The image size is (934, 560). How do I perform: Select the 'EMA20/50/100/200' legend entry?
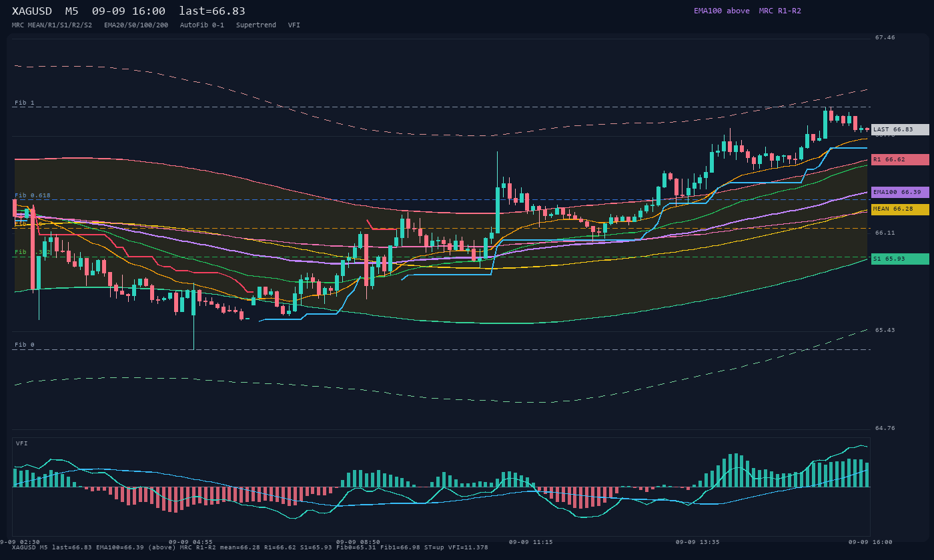pos(136,25)
